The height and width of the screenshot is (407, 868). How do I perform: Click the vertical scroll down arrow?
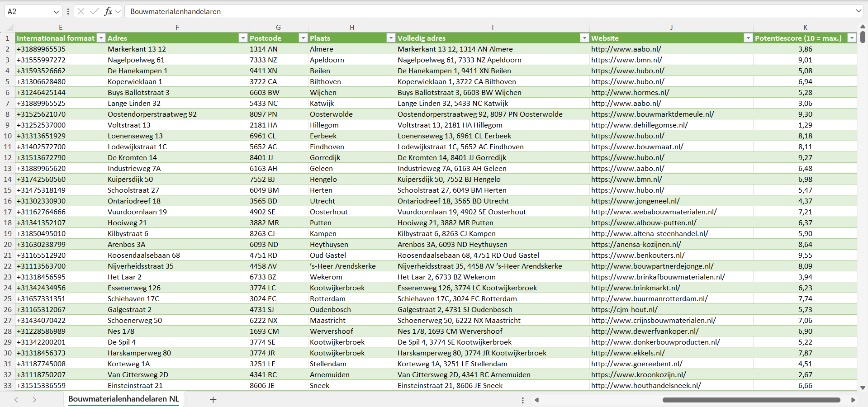[x=863, y=388]
